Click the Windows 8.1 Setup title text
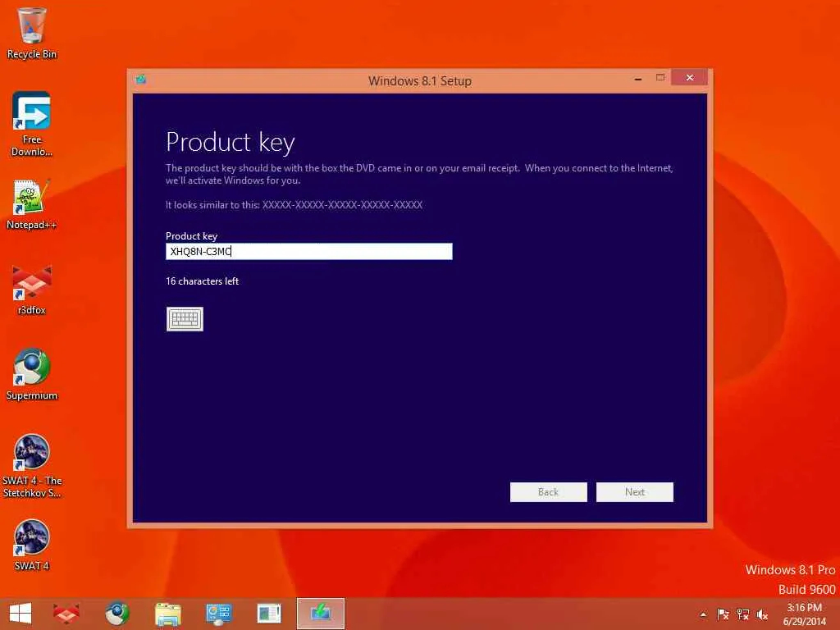The height and width of the screenshot is (630, 840). tap(420, 81)
